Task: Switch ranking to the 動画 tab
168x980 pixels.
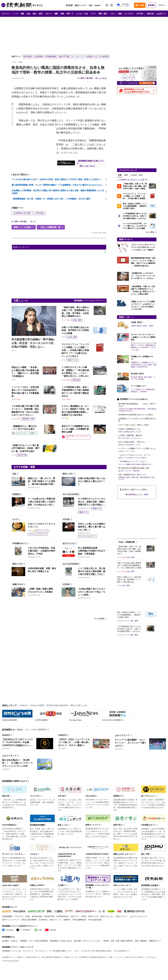Action: pos(141,175)
